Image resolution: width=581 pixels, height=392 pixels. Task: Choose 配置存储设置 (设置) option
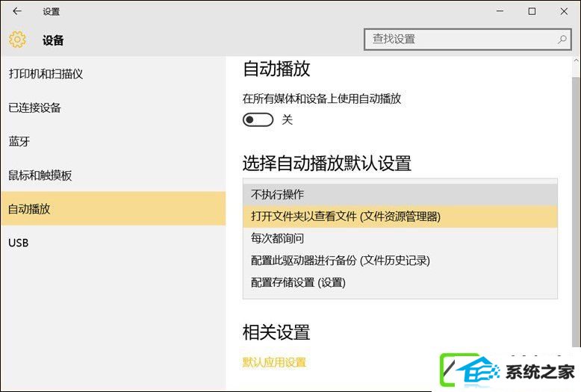pyautogui.click(x=400, y=282)
